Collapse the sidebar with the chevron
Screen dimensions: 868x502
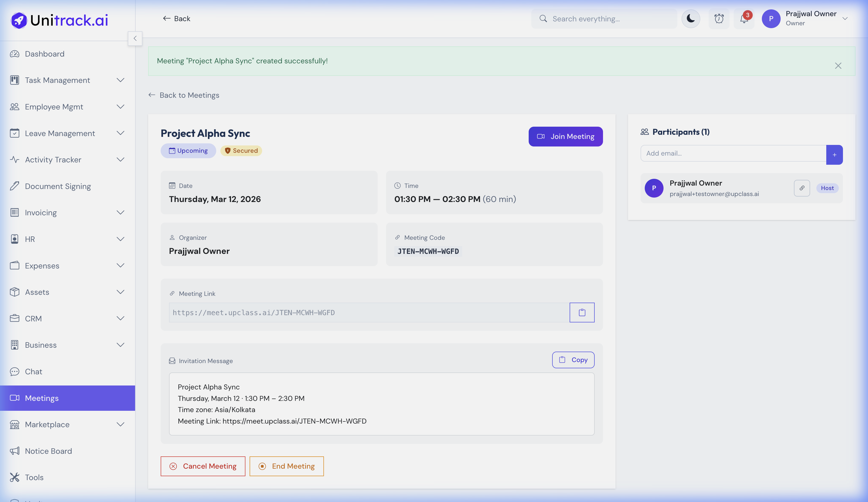(x=135, y=38)
